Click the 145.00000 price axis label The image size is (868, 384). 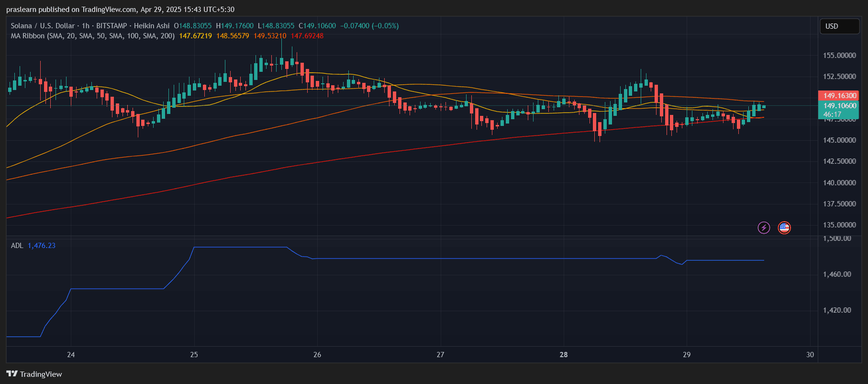pos(839,140)
